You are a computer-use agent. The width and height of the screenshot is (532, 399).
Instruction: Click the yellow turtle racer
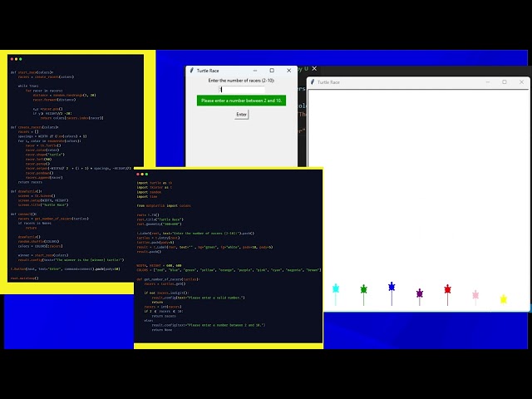click(x=504, y=299)
